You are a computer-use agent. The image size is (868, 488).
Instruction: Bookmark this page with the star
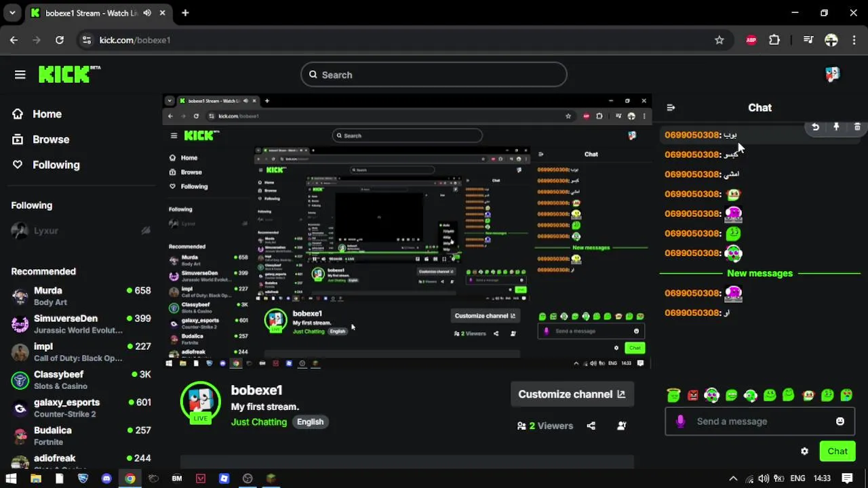[719, 40]
